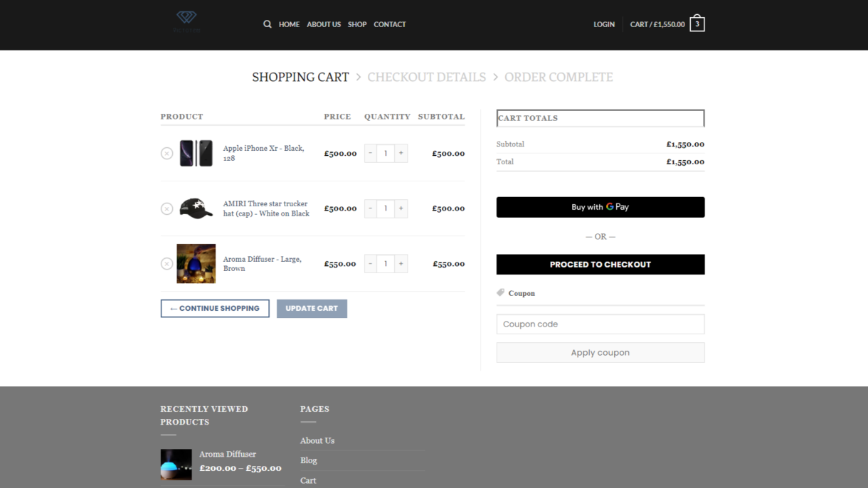Screen dimensions: 868x488
Task: Focus the iPhone Xr quantity field
Action: click(386, 153)
